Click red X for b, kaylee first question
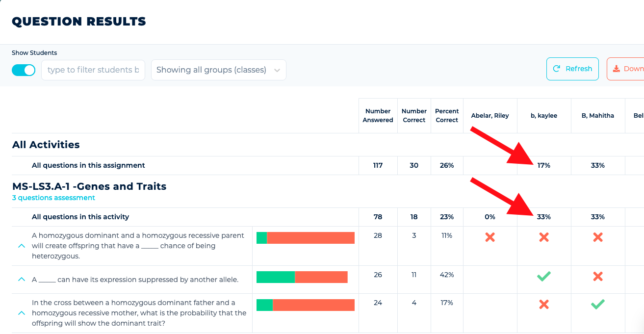Image resolution: width=644 pixels, height=334 pixels. tap(543, 237)
